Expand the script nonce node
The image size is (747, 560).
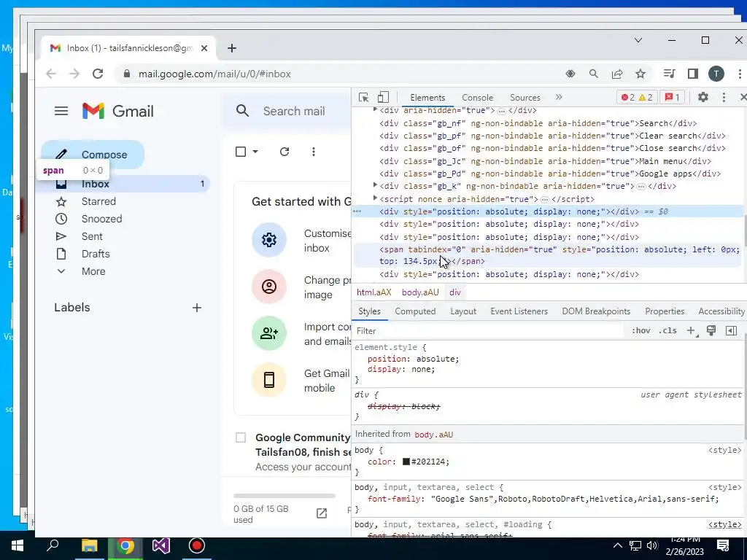376,198
